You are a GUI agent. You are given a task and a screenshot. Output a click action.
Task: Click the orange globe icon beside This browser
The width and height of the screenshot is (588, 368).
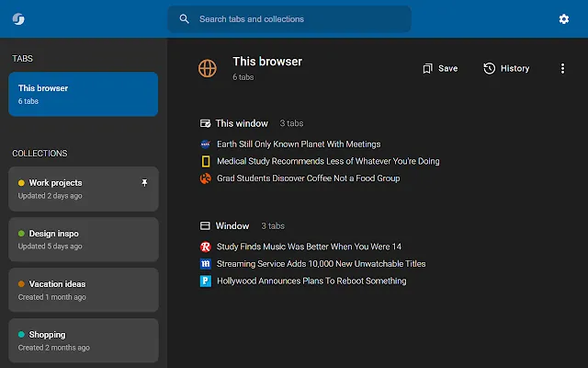pyautogui.click(x=208, y=68)
